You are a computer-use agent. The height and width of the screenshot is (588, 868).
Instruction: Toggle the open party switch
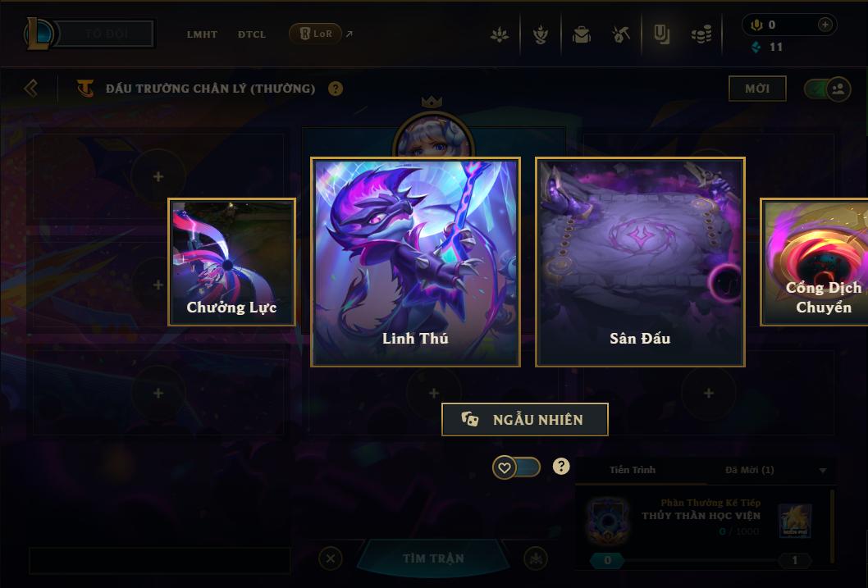click(x=828, y=89)
